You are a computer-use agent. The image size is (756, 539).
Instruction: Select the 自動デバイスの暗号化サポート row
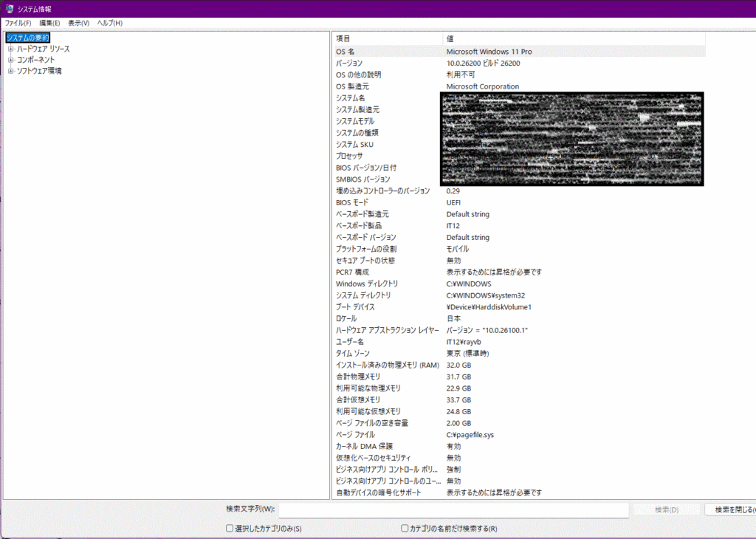(x=519, y=492)
